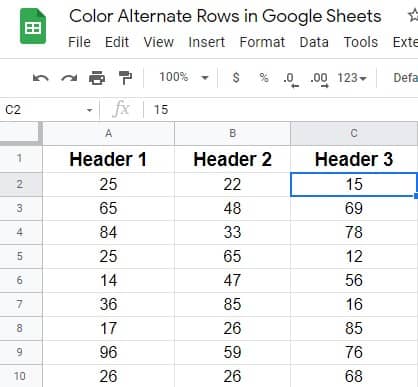Select row 8 header
This screenshot has height=387, width=418.
(x=21, y=328)
